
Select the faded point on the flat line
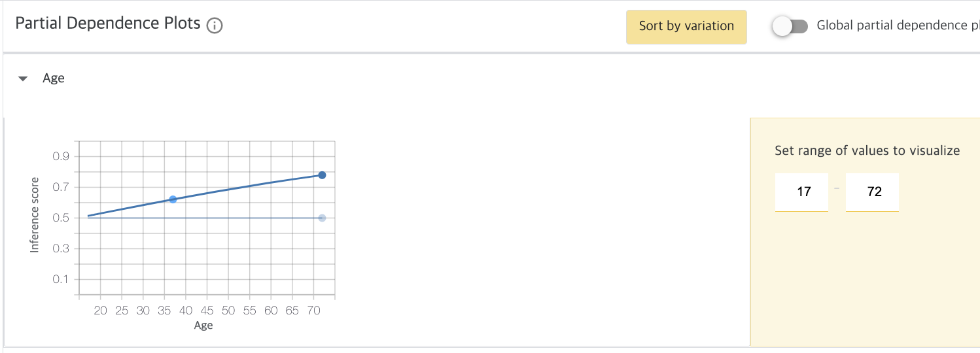click(x=322, y=218)
